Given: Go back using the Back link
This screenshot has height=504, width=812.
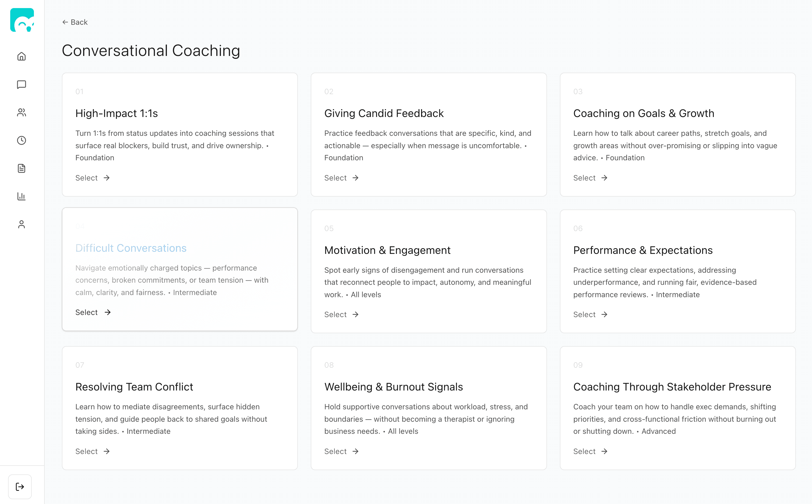Looking at the screenshot, I should point(75,22).
